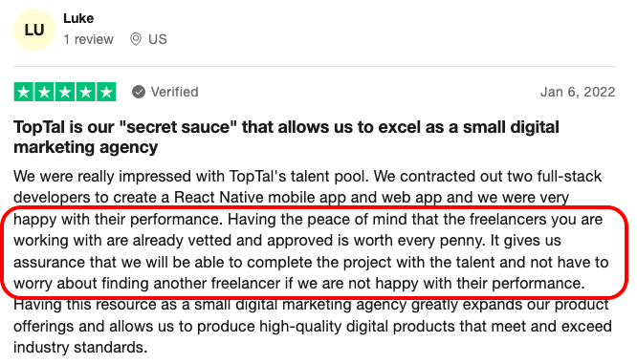Click inside the red-outlined highlighted passage
This screenshot has height=364, width=637.
tap(313, 251)
